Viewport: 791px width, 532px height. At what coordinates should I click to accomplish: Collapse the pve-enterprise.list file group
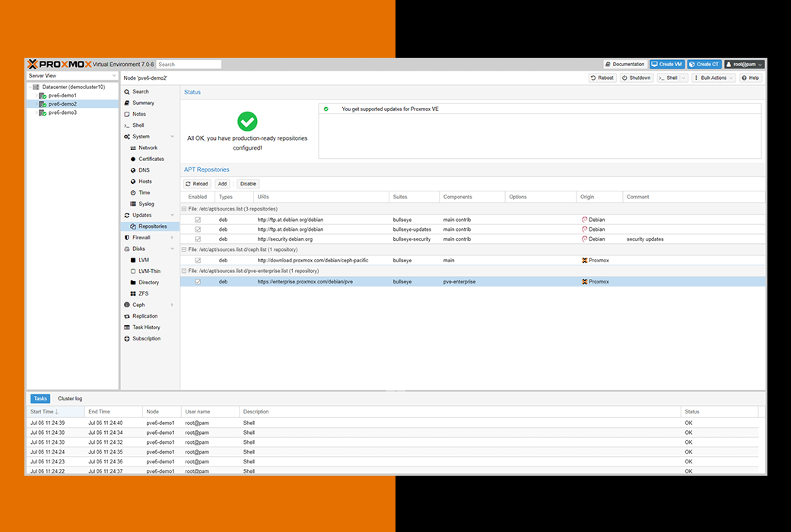184,271
